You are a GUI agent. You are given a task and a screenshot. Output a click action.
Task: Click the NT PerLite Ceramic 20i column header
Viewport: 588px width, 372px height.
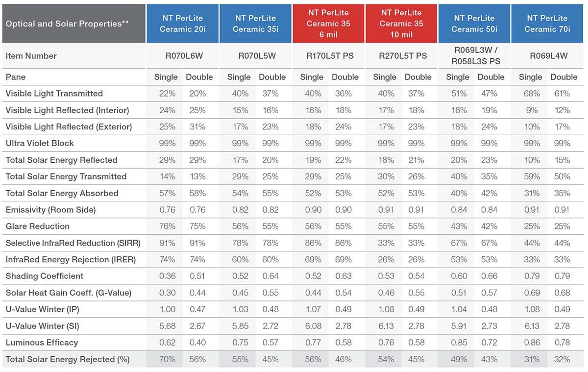(182, 24)
